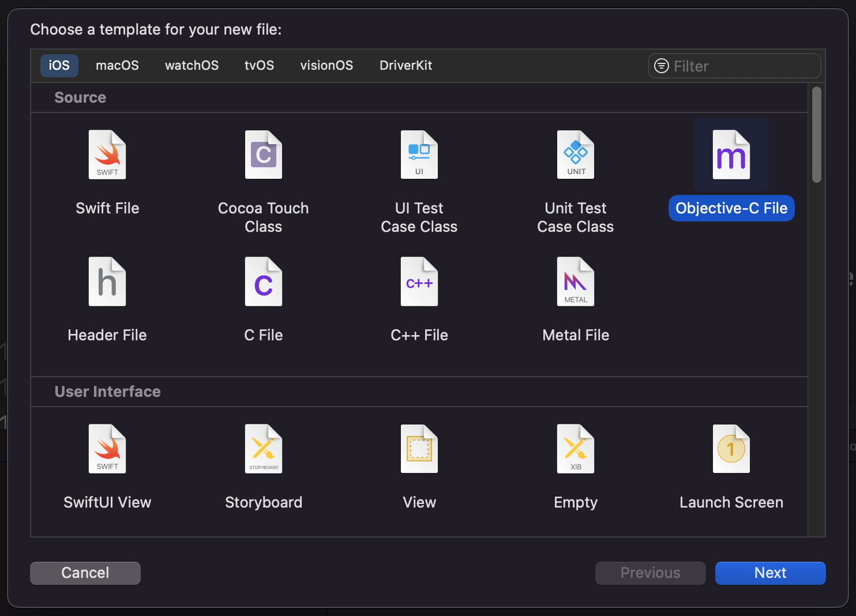856x616 pixels.
Task: Select the Metal File template icon
Action: [x=576, y=281]
